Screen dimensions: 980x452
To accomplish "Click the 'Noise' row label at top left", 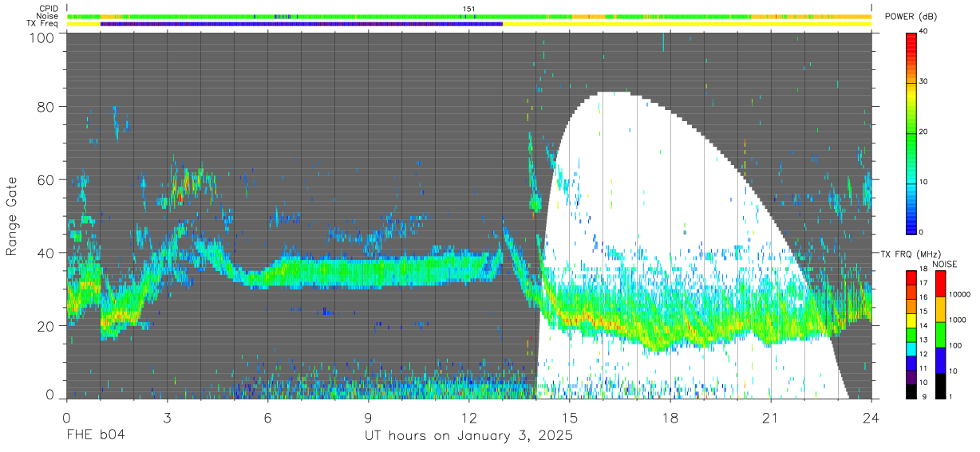I will point(48,16).
